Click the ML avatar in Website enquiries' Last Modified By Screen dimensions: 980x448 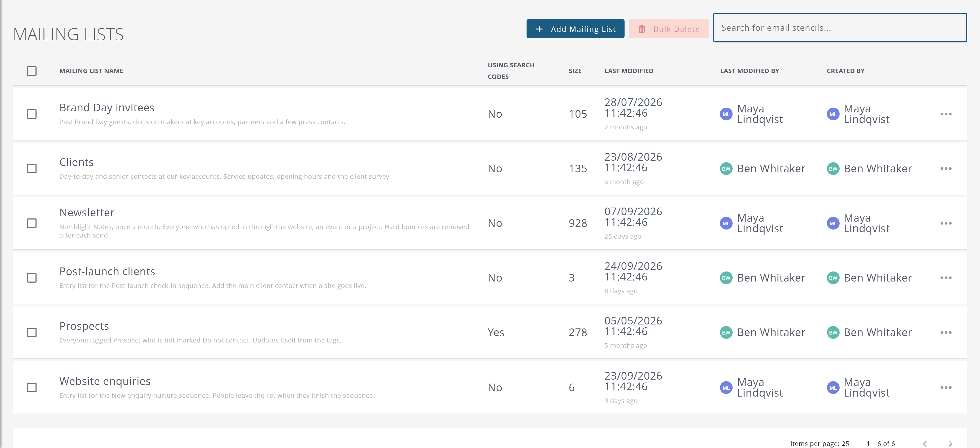(726, 388)
